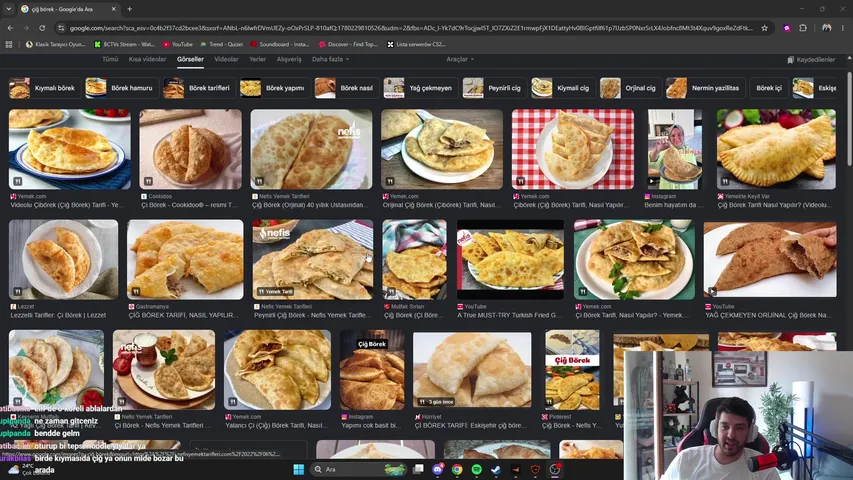Select the Yağ çekmeyen filter chip
The image size is (853, 480).
pyautogui.click(x=421, y=88)
